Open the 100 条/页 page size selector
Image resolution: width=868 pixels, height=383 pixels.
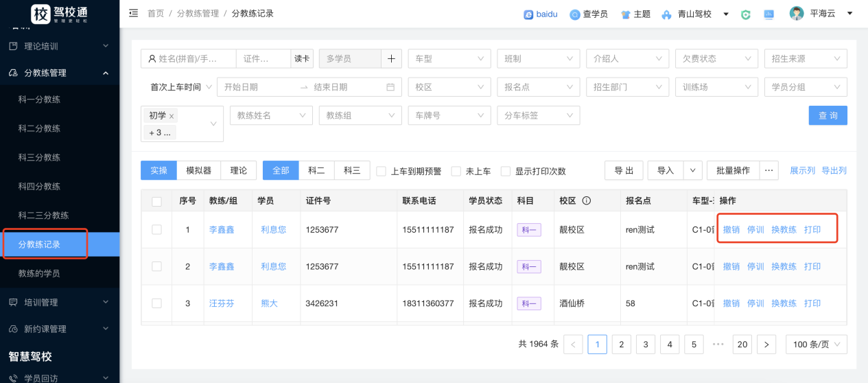point(816,345)
